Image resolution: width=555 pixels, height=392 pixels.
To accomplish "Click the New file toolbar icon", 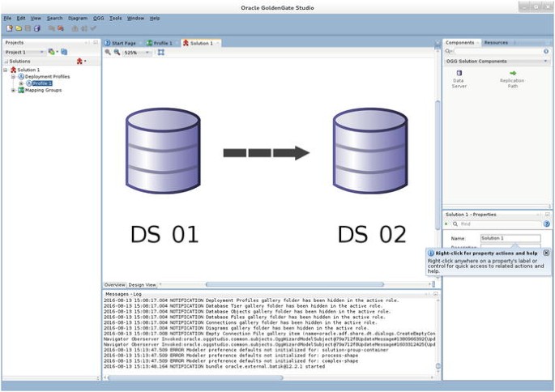I will coord(9,28).
